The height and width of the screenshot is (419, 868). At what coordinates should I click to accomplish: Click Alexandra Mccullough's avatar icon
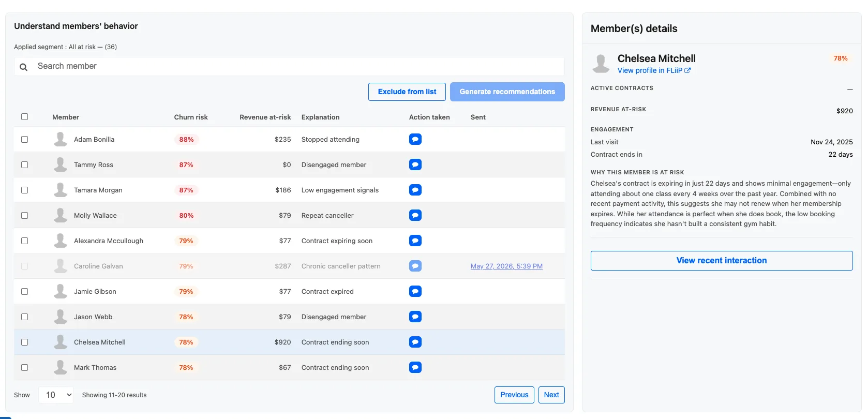(x=61, y=241)
